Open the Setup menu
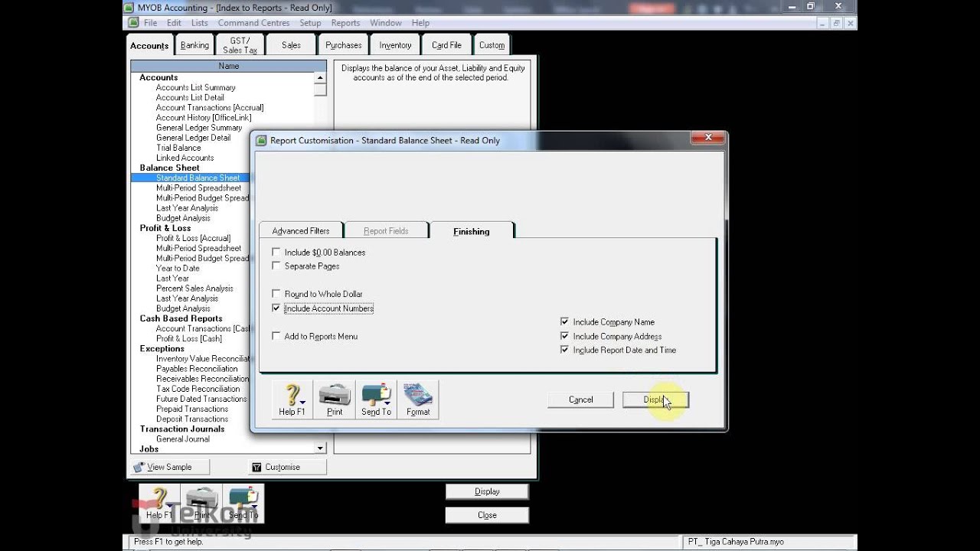980x551 pixels. [310, 23]
